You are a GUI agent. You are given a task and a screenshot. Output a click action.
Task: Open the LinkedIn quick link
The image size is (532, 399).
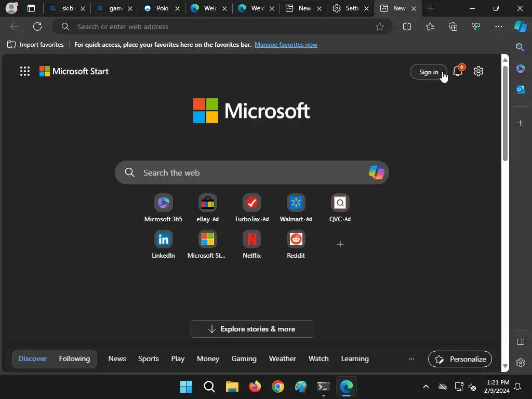point(163,245)
